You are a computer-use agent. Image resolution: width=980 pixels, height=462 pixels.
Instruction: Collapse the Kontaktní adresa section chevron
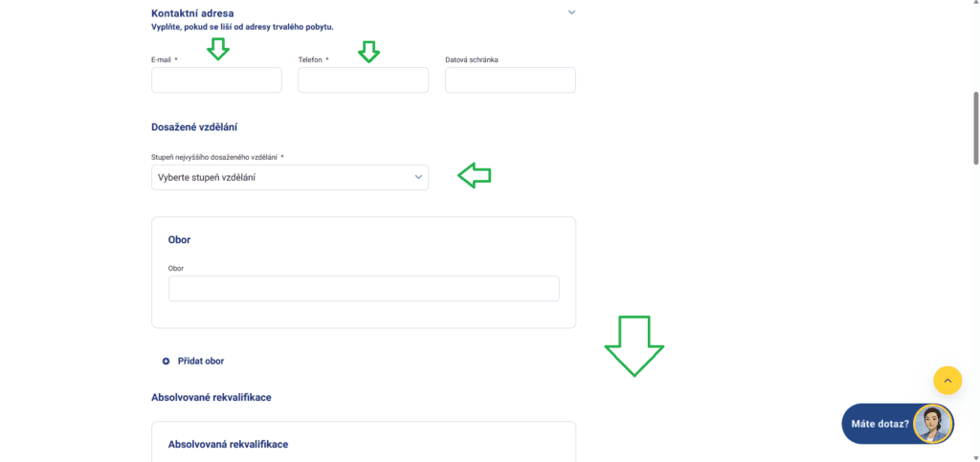pos(571,12)
